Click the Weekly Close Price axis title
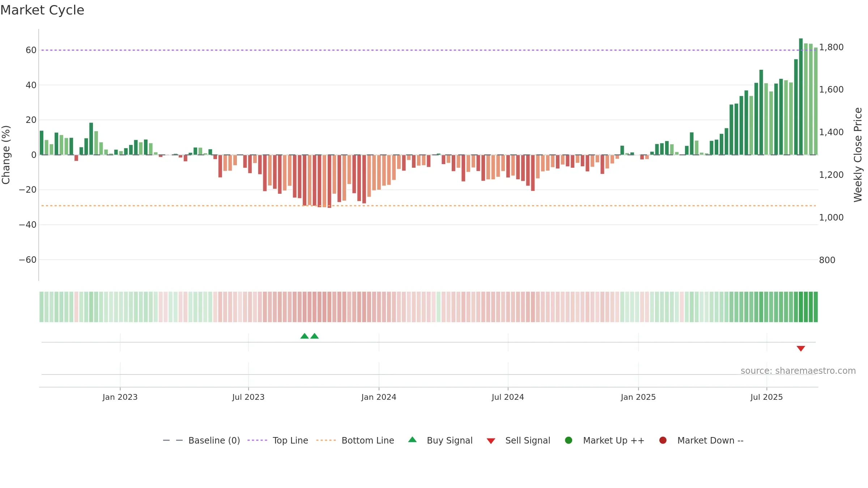868x488 pixels. [x=858, y=155]
